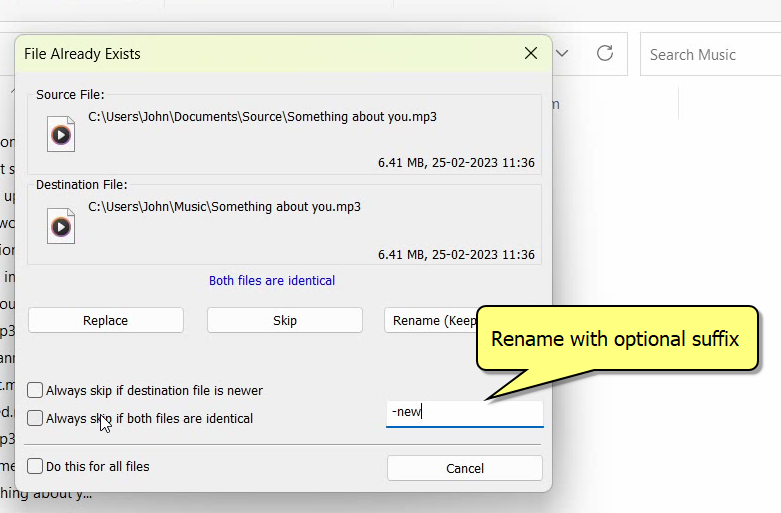Cancel the file copy dialog

click(465, 468)
